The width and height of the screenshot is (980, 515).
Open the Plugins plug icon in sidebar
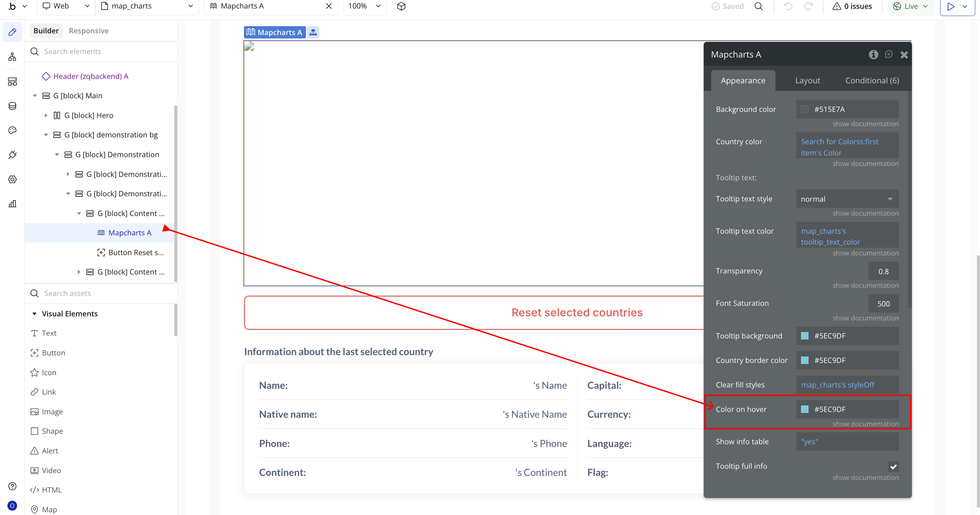(x=12, y=155)
